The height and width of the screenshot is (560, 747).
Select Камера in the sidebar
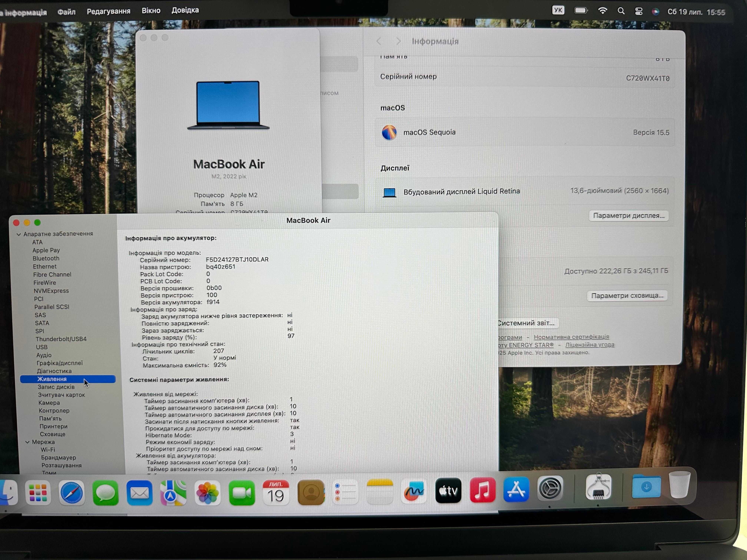(49, 403)
